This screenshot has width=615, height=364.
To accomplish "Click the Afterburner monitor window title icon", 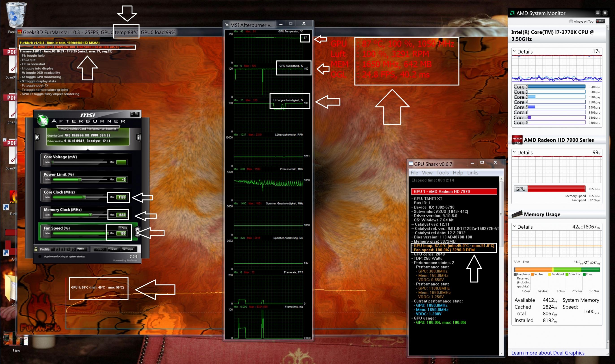I will click(227, 25).
